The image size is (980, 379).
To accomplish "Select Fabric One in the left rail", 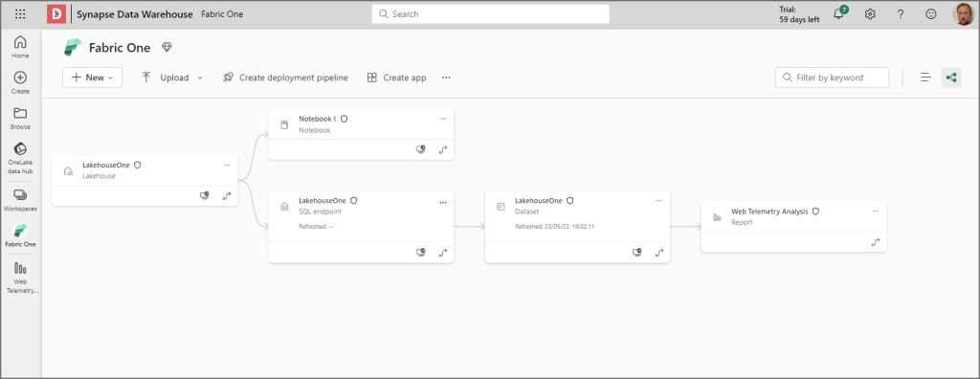I will pos(20,235).
